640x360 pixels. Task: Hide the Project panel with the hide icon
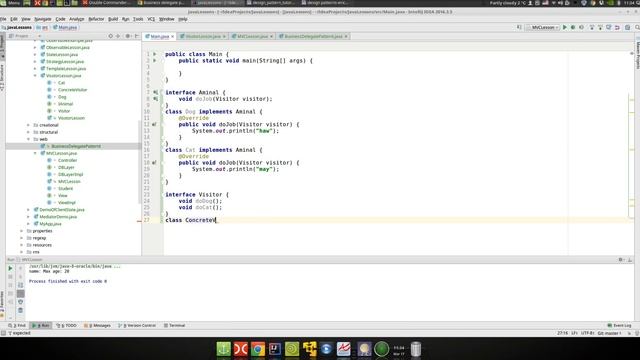(x=137, y=36)
